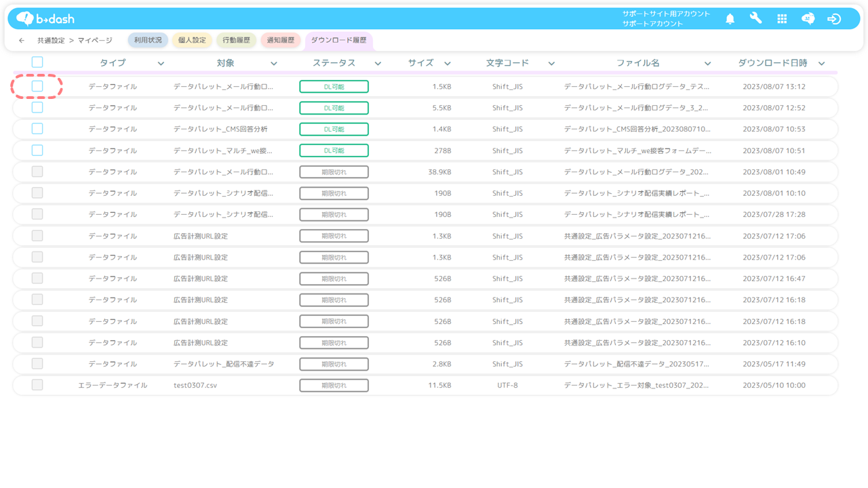868x488 pixels.
Task: Open the support chat bubble icon
Action: click(808, 19)
